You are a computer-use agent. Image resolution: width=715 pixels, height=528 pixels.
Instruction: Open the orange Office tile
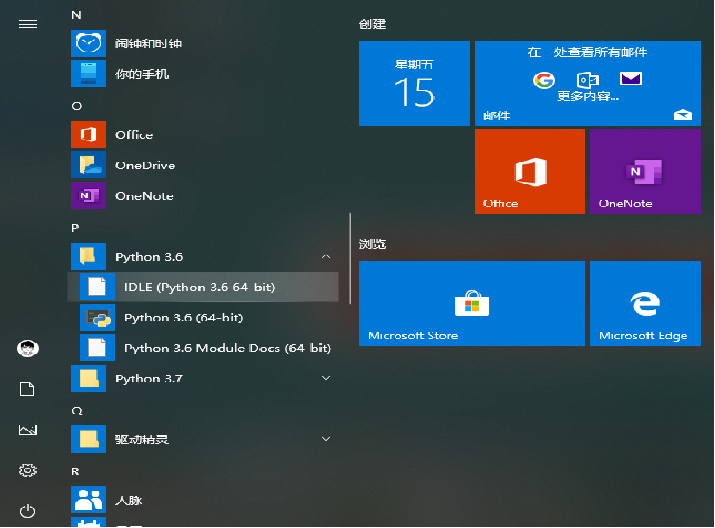coord(530,171)
